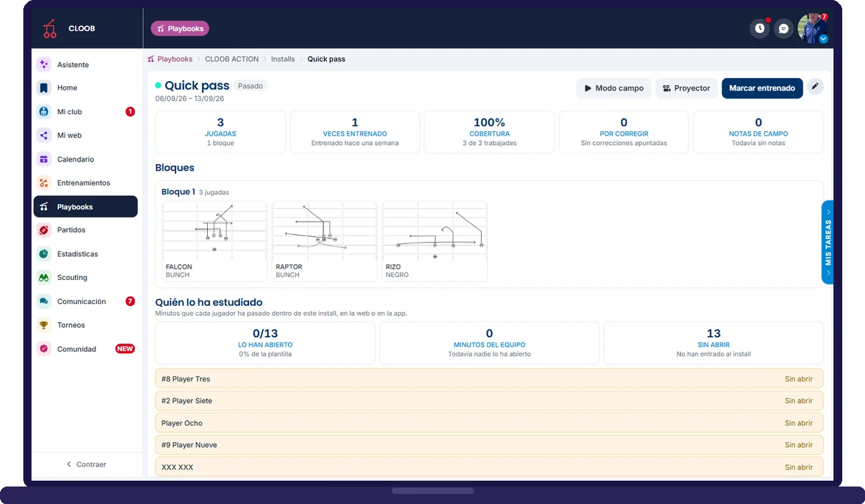
Task: Open Asistente menu item
Action: (x=86, y=65)
